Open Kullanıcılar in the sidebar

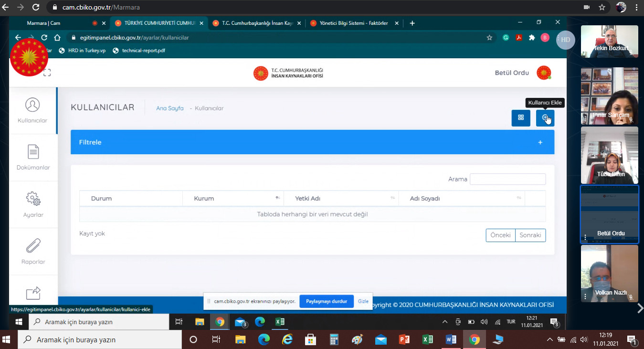pos(32,110)
